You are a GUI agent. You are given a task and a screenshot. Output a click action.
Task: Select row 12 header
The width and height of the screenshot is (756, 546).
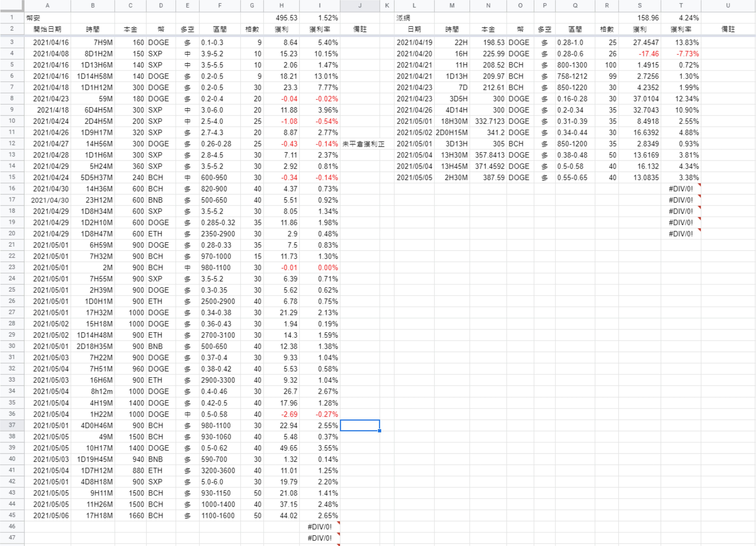[x=12, y=144]
